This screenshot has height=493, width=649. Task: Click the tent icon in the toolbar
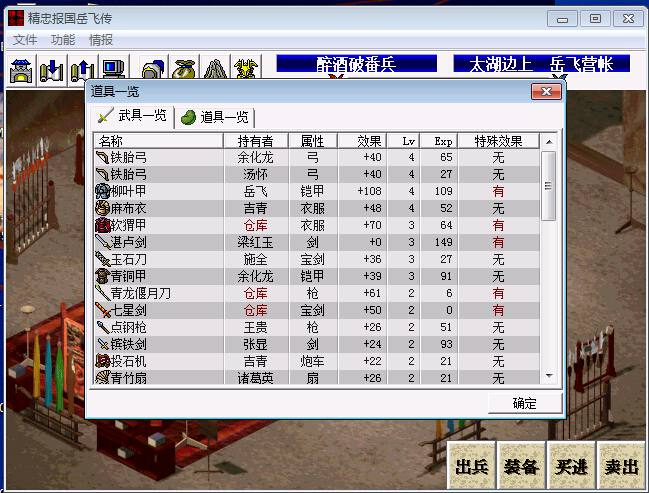coord(215,70)
